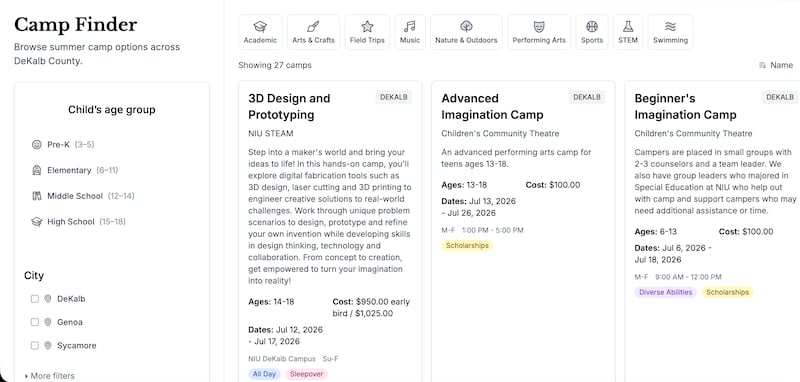The image size is (800, 382).
Task: Open the 3D Design and Prototyping camp
Action: (x=289, y=107)
